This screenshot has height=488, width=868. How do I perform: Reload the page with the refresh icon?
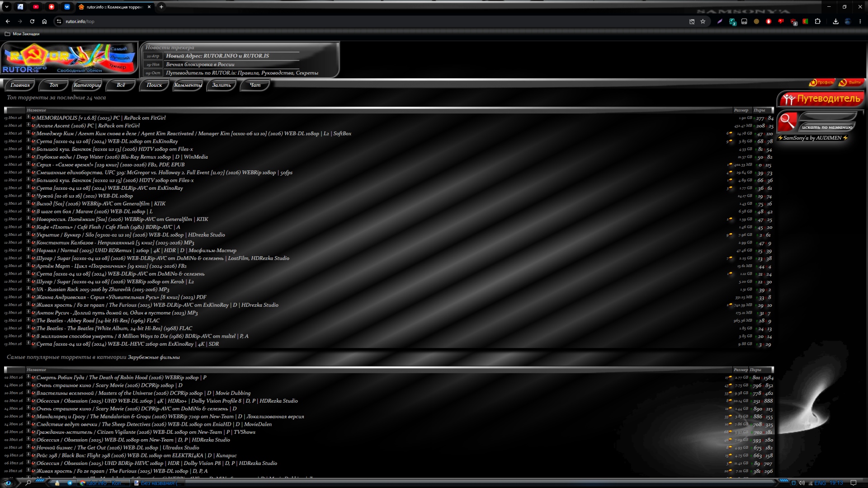(32, 21)
